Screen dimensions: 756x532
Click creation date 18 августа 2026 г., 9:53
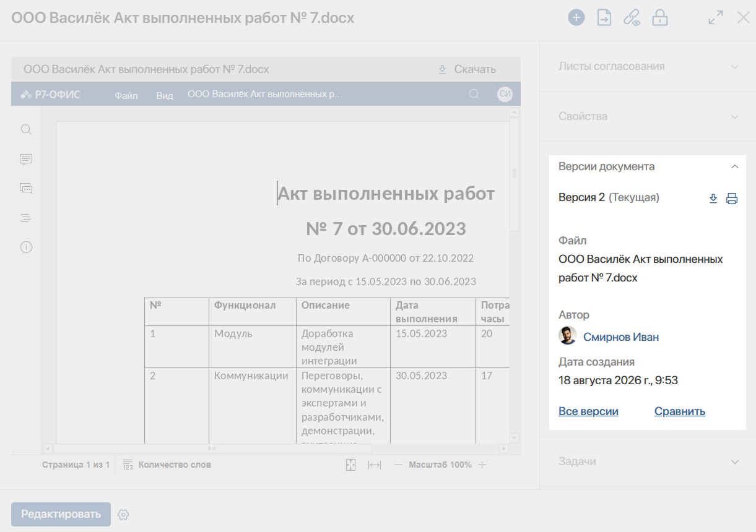(x=618, y=380)
